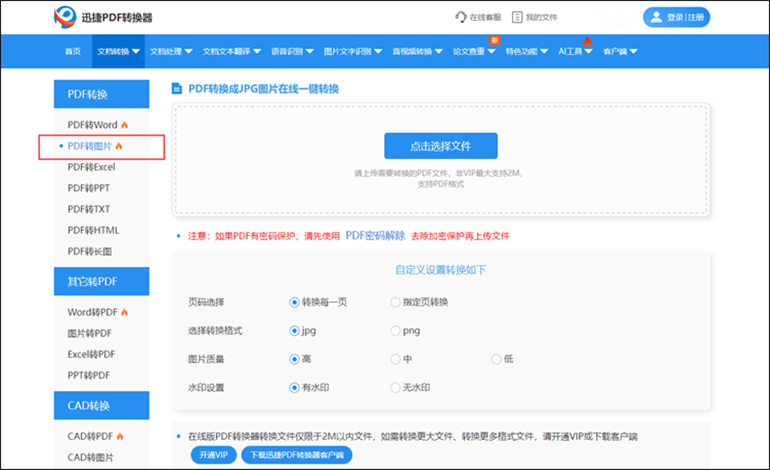Click the flame icon next to CAD转PDF

pos(120,436)
